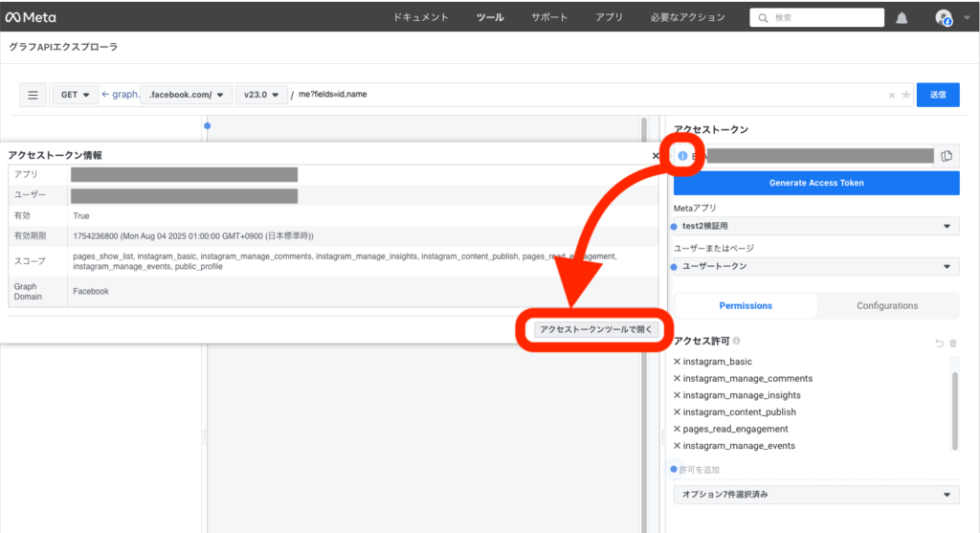Undo permission changes with reset arrow icon
Viewport: 980px width, 533px height.
pos(939,343)
